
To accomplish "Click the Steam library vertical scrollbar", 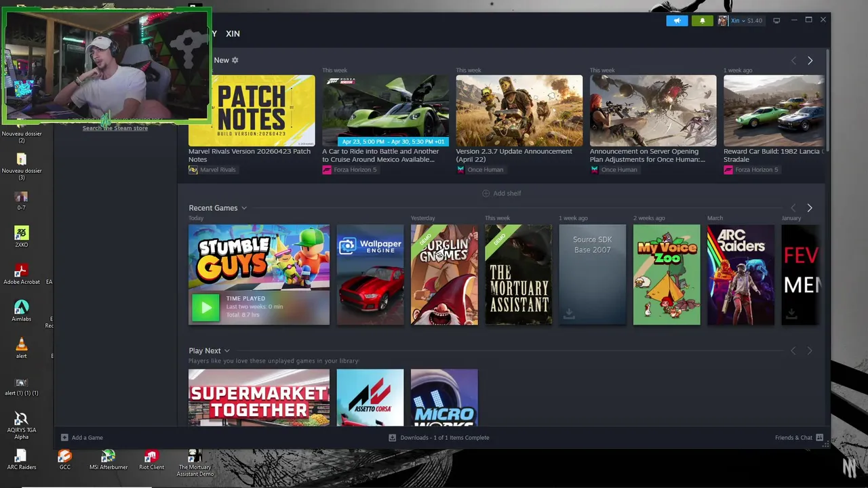I will point(827,102).
